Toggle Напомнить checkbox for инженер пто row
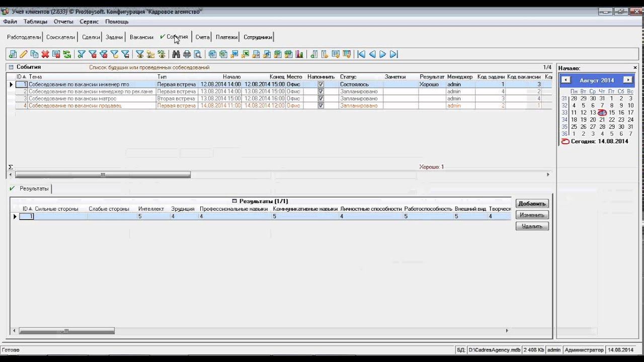 (x=321, y=84)
